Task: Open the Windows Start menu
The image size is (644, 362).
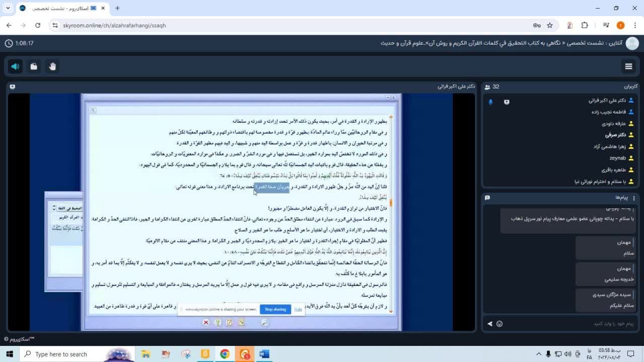Action: tap(9, 354)
